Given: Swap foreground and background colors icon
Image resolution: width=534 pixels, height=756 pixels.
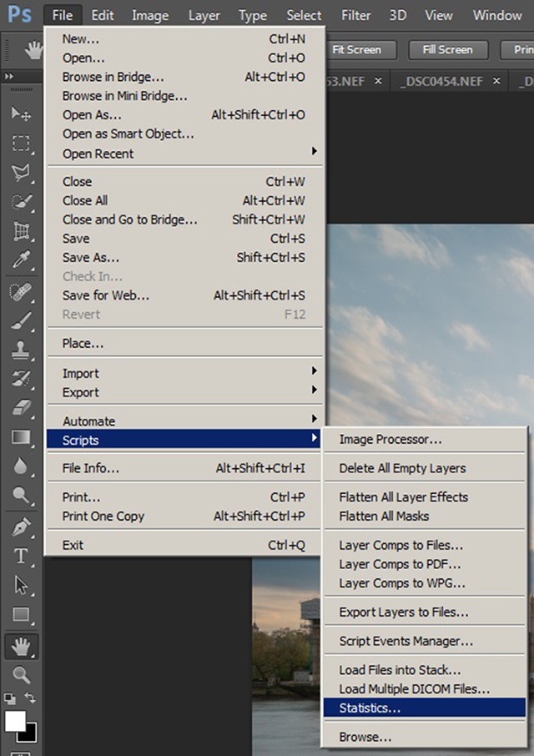Looking at the screenshot, I should (31, 698).
